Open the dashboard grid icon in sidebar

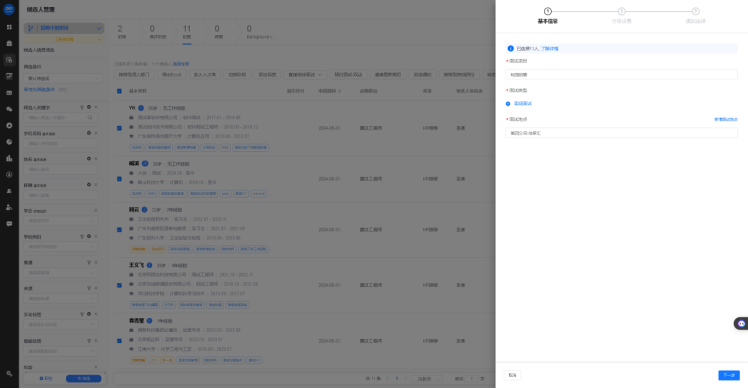tap(9, 27)
